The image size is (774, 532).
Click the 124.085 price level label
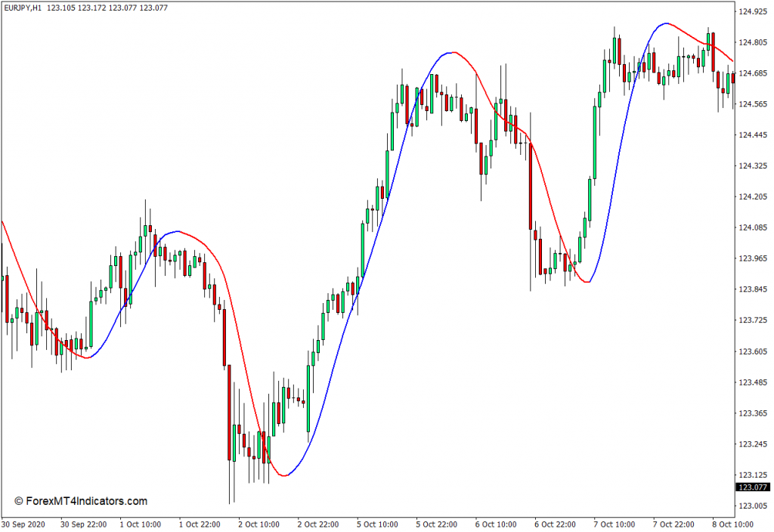pyautogui.click(x=753, y=227)
